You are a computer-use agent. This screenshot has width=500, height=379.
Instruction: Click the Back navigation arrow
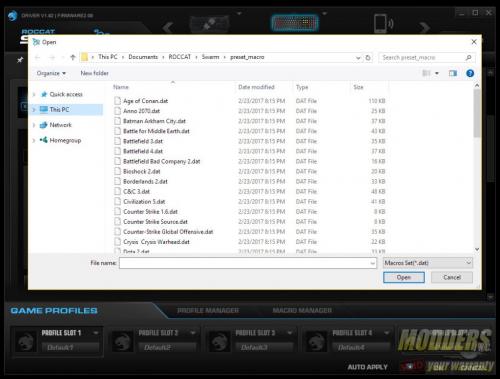point(37,57)
